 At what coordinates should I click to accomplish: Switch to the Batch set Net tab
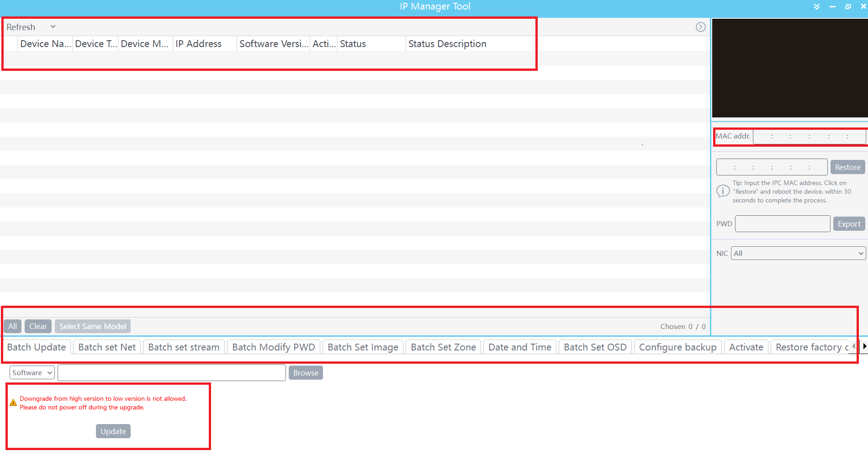click(x=106, y=347)
